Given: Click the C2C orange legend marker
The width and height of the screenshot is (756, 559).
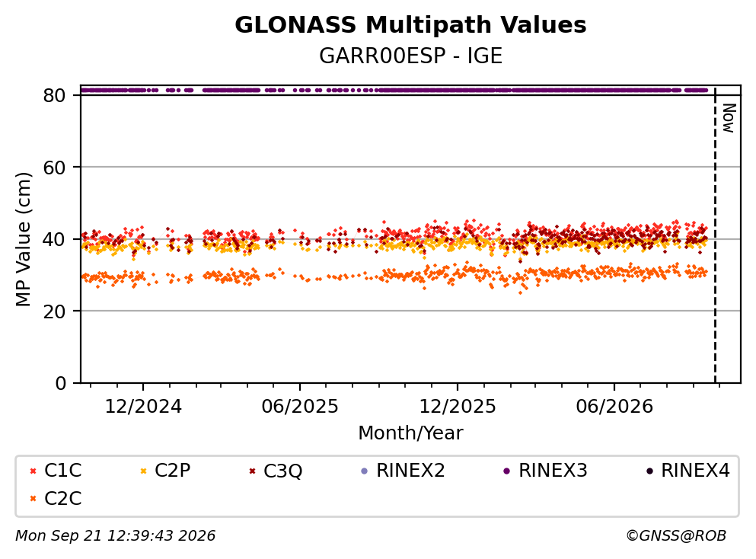Looking at the screenshot, I should (x=33, y=499).
